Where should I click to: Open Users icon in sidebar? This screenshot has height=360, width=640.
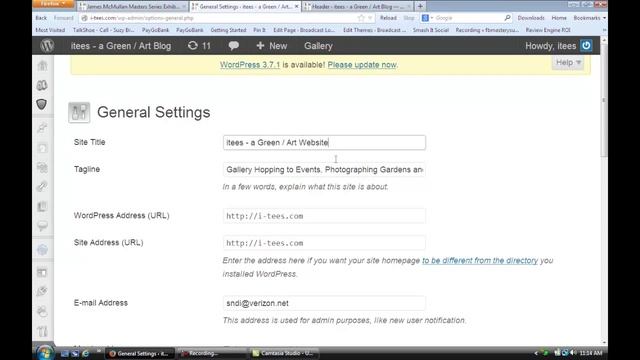tap(42, 311)
